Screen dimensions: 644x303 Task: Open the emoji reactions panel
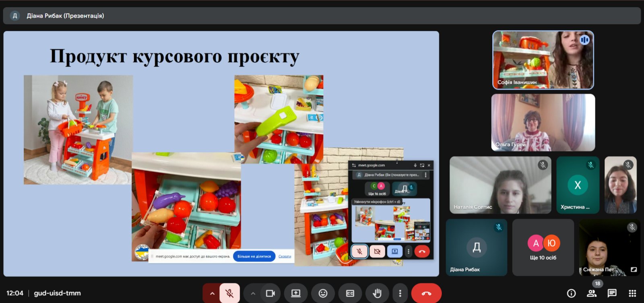pyautogui.click(x=323, y=293)
